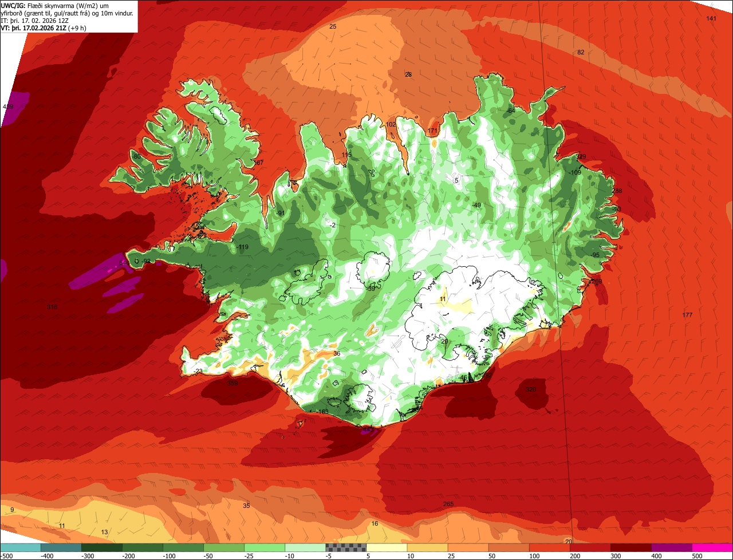This screenshot has width=733, height=560.
Task: Click the '-163' value on the south coast
Action: (322, 412)
